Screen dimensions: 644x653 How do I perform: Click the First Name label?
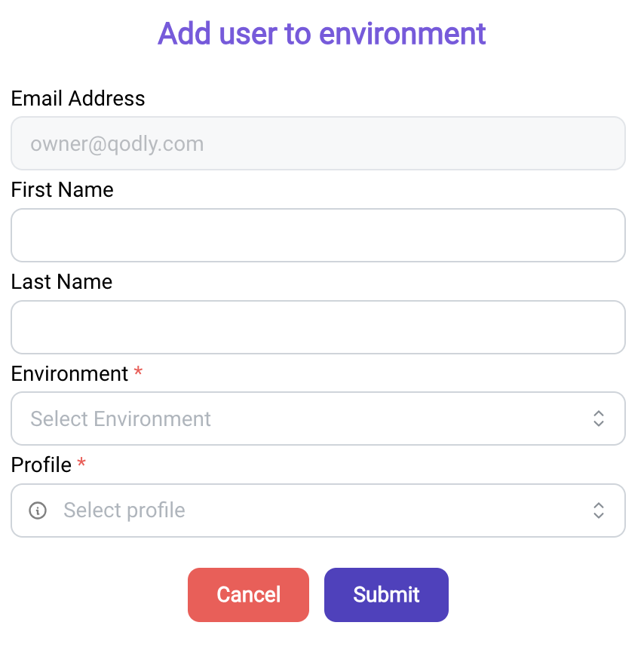point(62,190)
